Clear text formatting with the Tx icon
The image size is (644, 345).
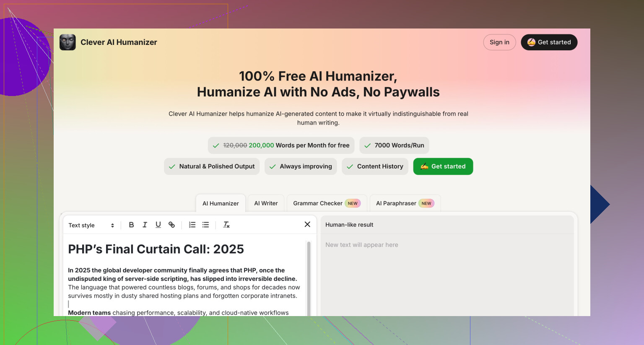tap(226, 225)
